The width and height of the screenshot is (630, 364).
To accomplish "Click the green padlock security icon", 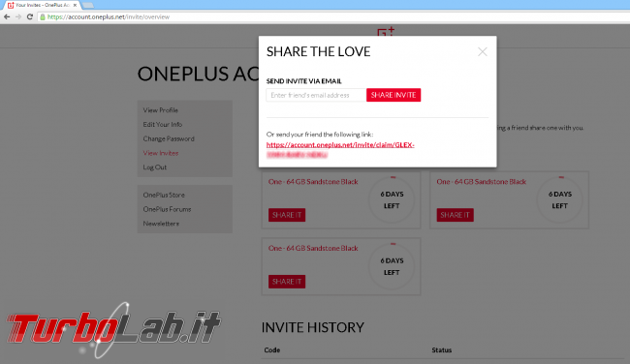I will pos(43,16).
